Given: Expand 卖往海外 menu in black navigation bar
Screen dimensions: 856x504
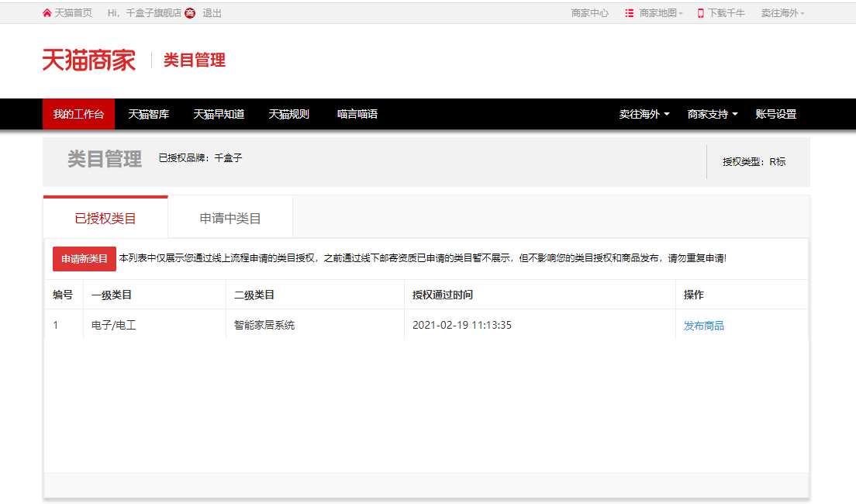Looking at the screenshot, I should point(644,114).
